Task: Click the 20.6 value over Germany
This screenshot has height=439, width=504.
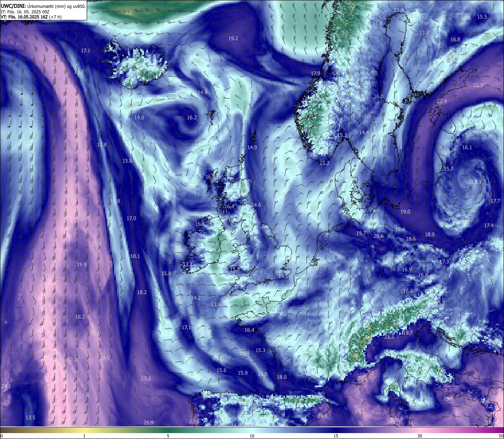Action: (x=378, y=236)
